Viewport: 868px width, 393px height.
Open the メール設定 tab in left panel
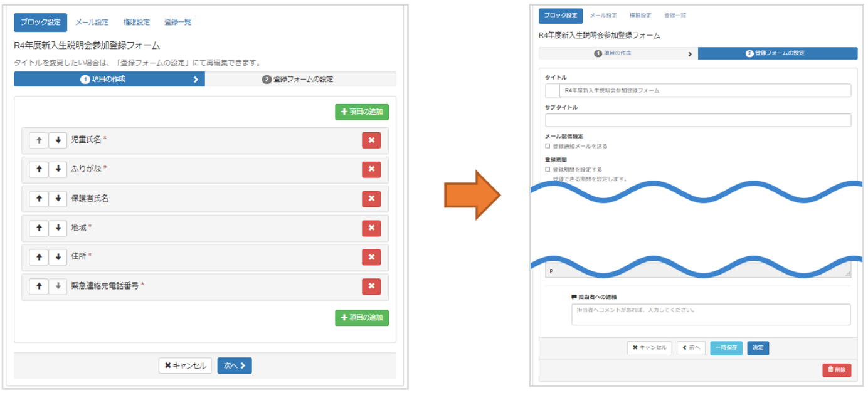pyautogui.click(x=92, y=22)
